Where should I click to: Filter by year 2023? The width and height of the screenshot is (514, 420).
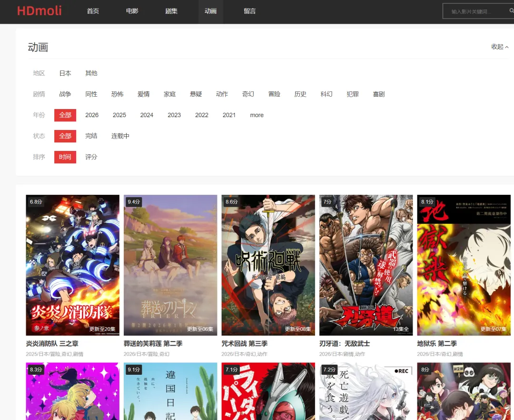[174, 115]
